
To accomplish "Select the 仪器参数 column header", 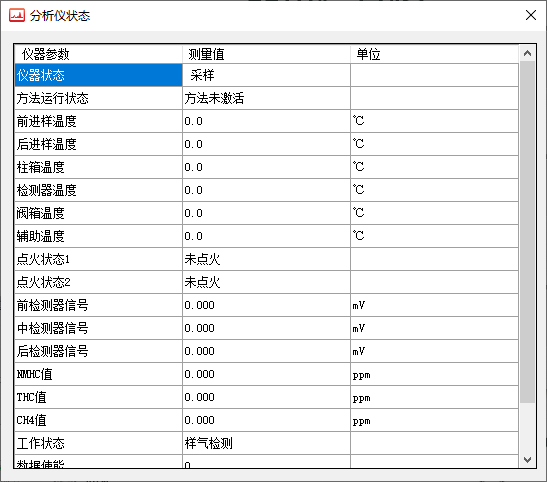I will coord(98,54).
